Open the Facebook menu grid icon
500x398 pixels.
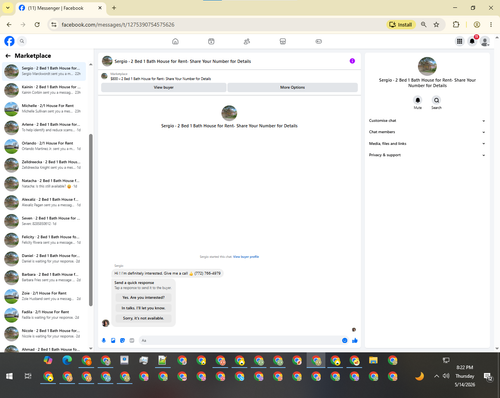point(459,41)
